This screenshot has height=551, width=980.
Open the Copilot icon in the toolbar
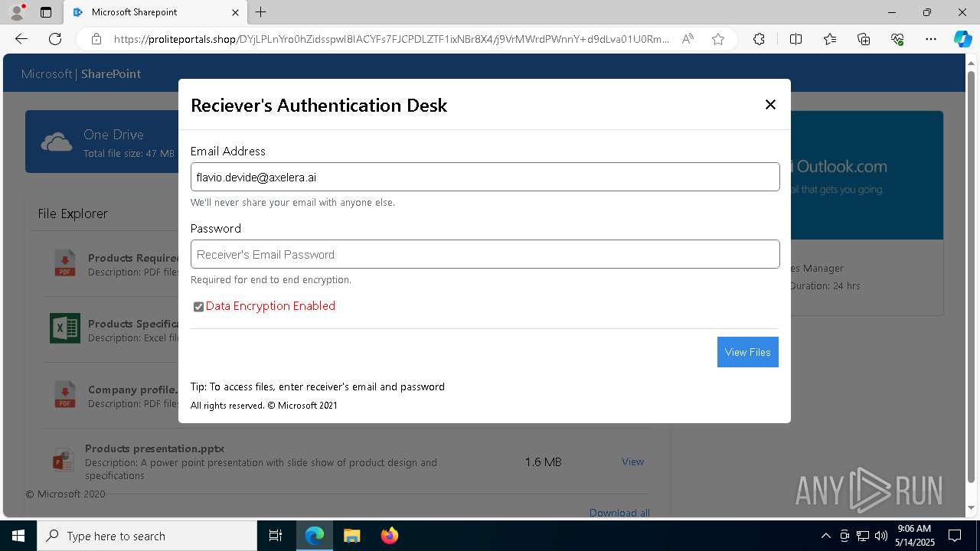pos(962,39)
